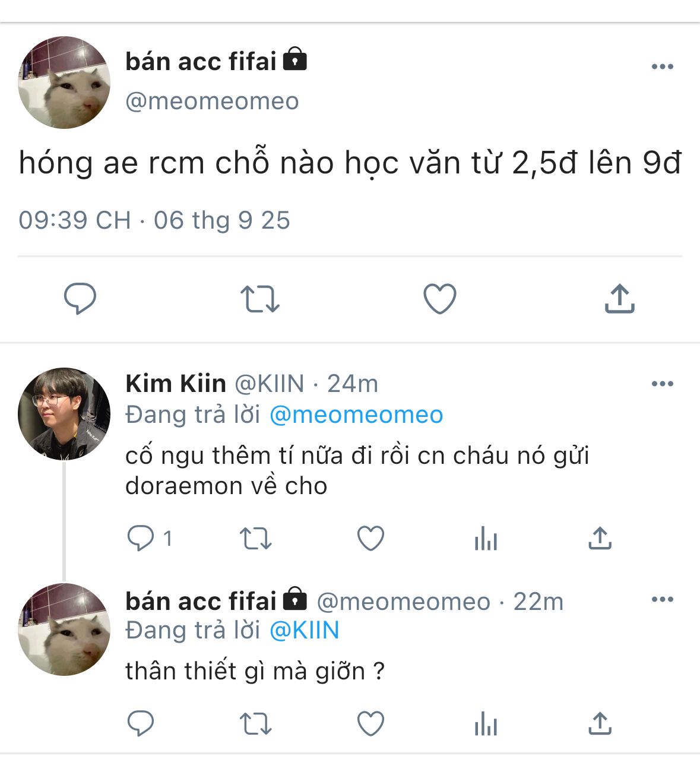Open more options on the last reply
Image resolution: width=700 pixels, height=759 pixels.
pos(663,599)
